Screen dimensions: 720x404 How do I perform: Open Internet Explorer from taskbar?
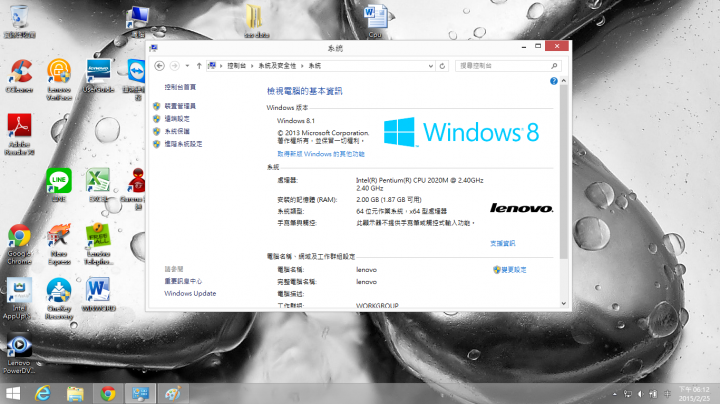43,393
